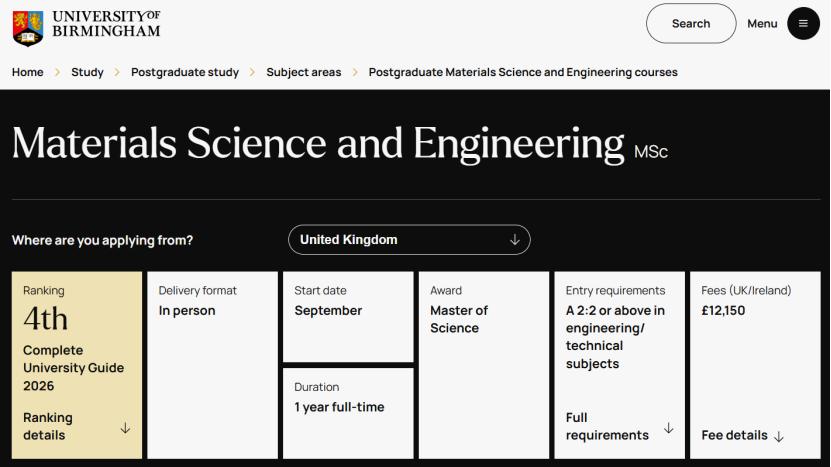
Task: Show Fee details link
Action: (x=735, y=436)
